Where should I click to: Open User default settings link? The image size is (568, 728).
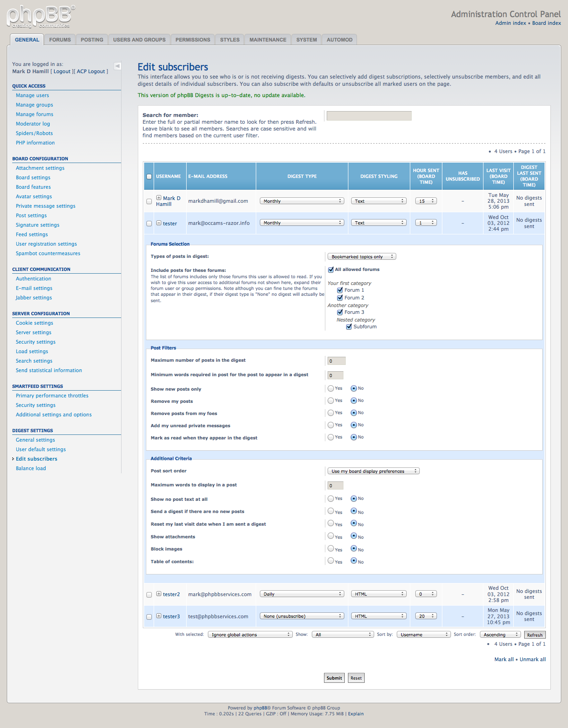(x=41, y=449)
